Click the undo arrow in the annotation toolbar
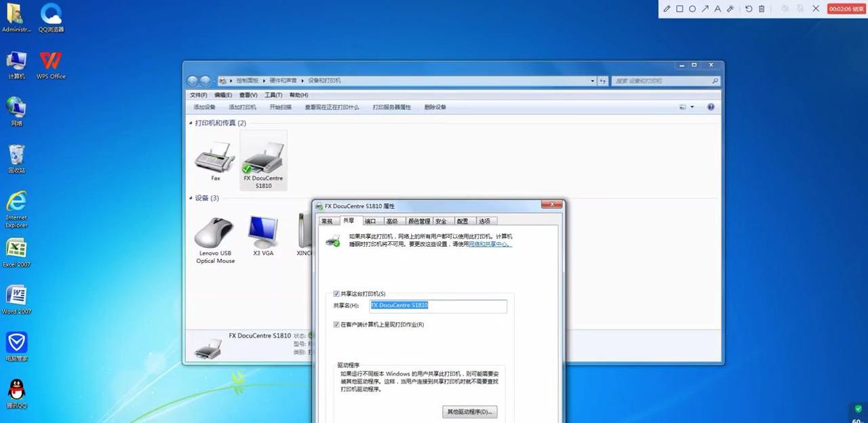Viewport: 868px width, 423px height. tap(749, 9)
